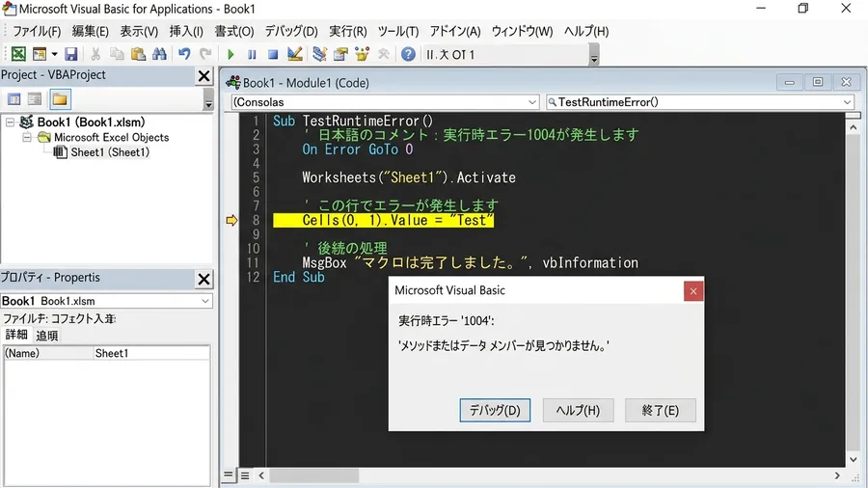Click the yellow execution arrow in margin
Screen dimensions: 868x488
[x=231, y=220]
